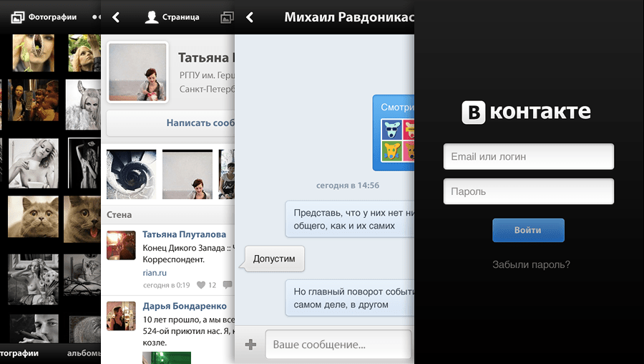Open Дарья Бондаренко author name link
This screenshot has height=364, width=644.
point(185,306)
